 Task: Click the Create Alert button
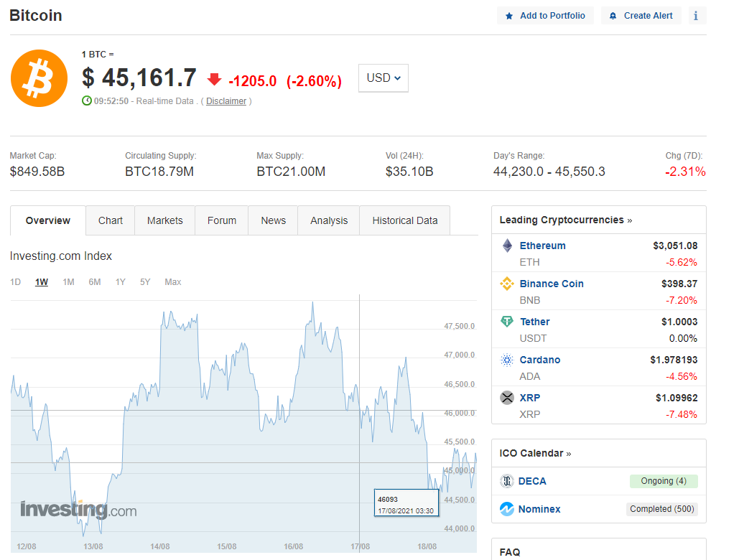point(641,16)
